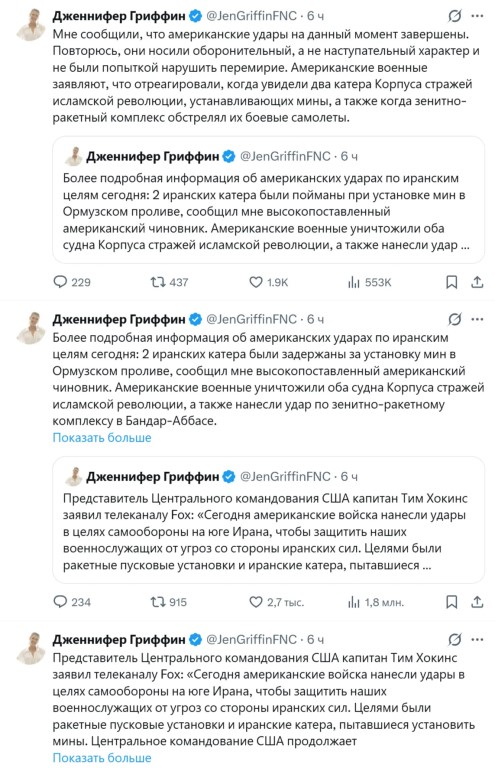This screenshot has height=768, width=495.
Task: Like the first tweet with 1.9K likes
Action: tap(269, 282)
